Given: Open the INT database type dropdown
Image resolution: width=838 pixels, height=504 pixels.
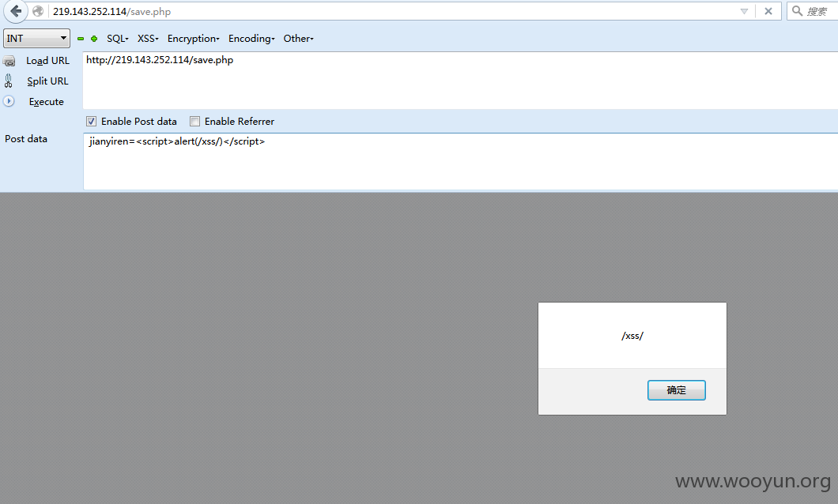Looking at the screenshot, I should coord(36,39).
